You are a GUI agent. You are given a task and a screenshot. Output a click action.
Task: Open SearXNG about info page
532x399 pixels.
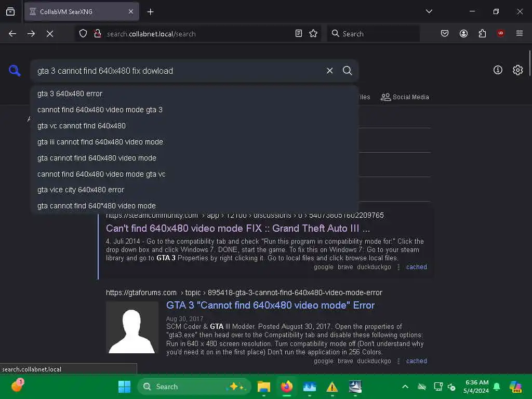coord(498,70)
